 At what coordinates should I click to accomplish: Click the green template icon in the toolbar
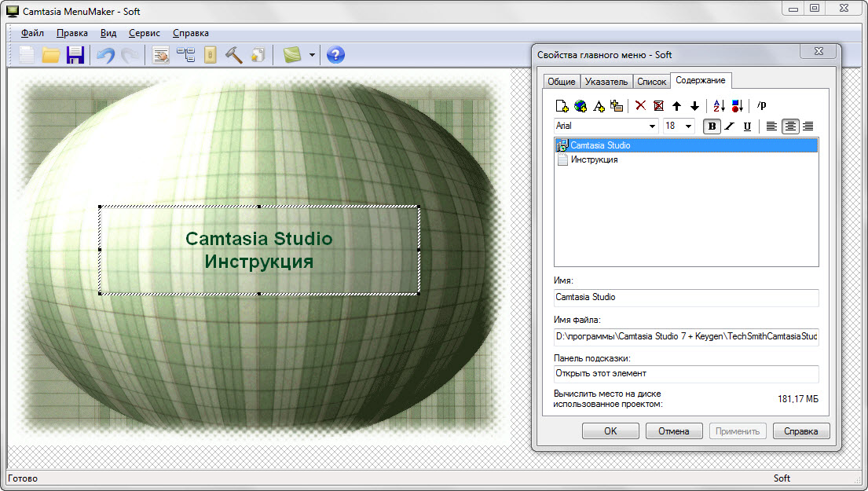292,55
